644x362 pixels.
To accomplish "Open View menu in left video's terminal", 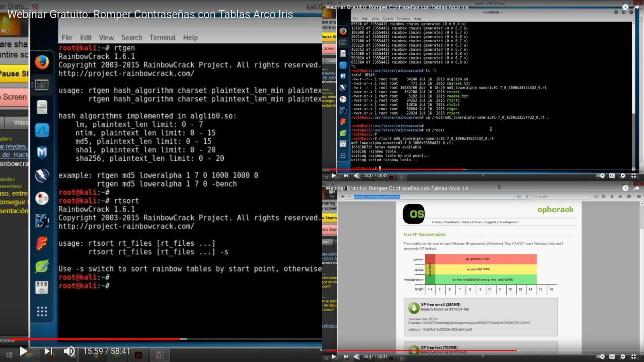I will [x=106, y=37].
